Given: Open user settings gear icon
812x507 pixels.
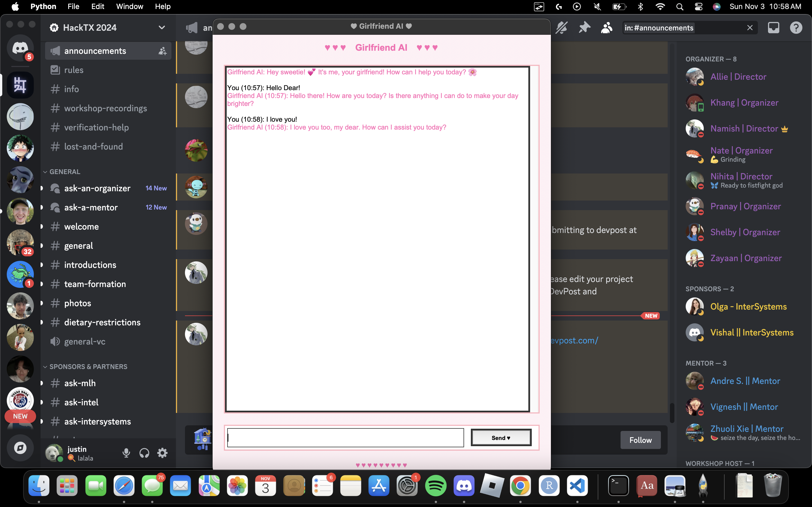Looking at the screenshot, I should (x=162, y=453).
